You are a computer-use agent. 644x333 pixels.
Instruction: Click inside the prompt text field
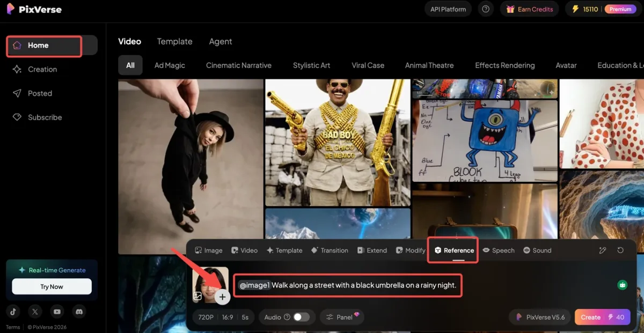click(348, 285)
